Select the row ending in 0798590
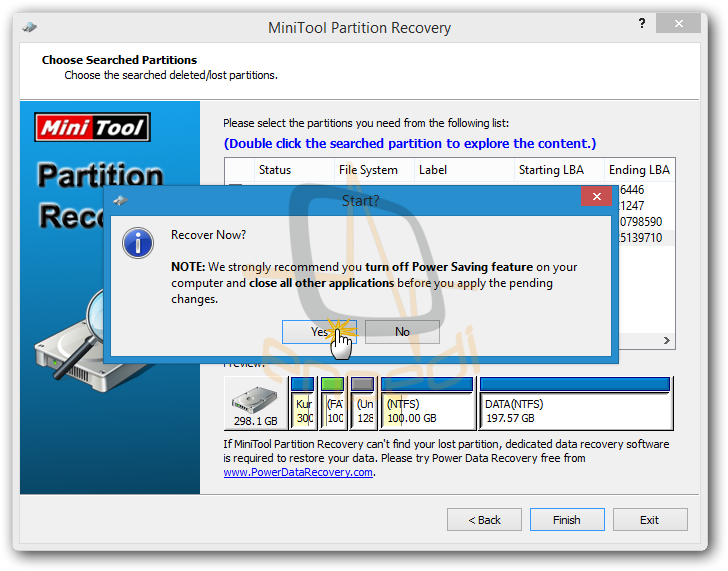728x571 pixels. tap(646, 222)
